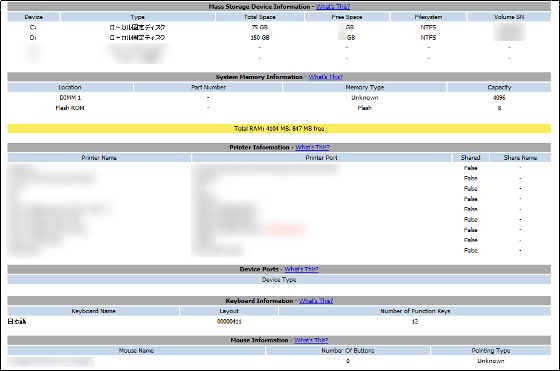This screenshot has height=371, width=560.
Task: Select the 150 GB total space value
Action: [260, 37]
